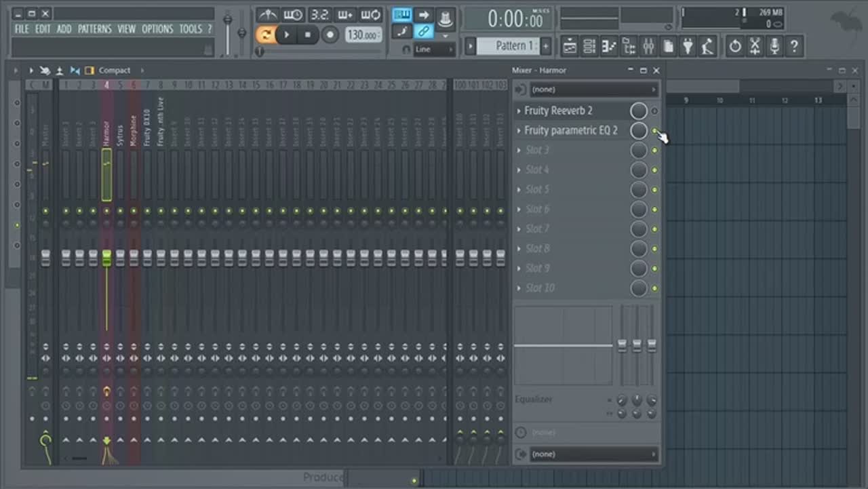Click the Compact mixer layout label
The width and height of the screenshot is (868, 489).
[x=114, y=71]
